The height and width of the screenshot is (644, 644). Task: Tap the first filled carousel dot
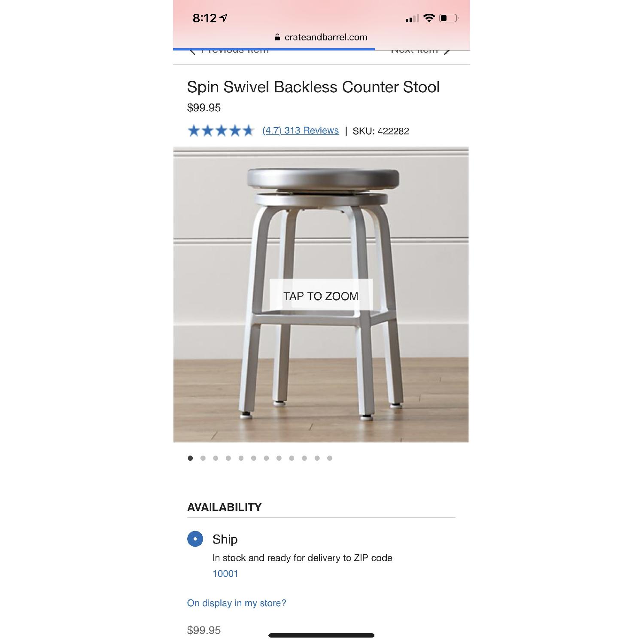189,459
